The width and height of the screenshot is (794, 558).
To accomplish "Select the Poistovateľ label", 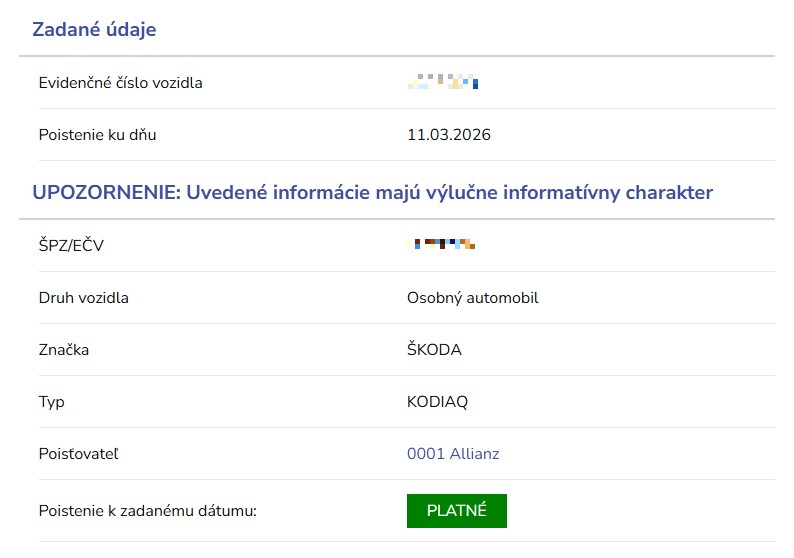I will [79, 454].
